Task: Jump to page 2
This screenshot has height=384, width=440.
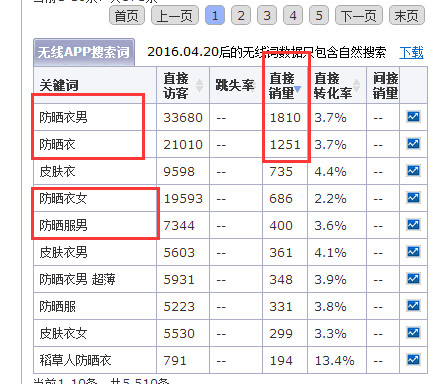Action: coord(241,16)
